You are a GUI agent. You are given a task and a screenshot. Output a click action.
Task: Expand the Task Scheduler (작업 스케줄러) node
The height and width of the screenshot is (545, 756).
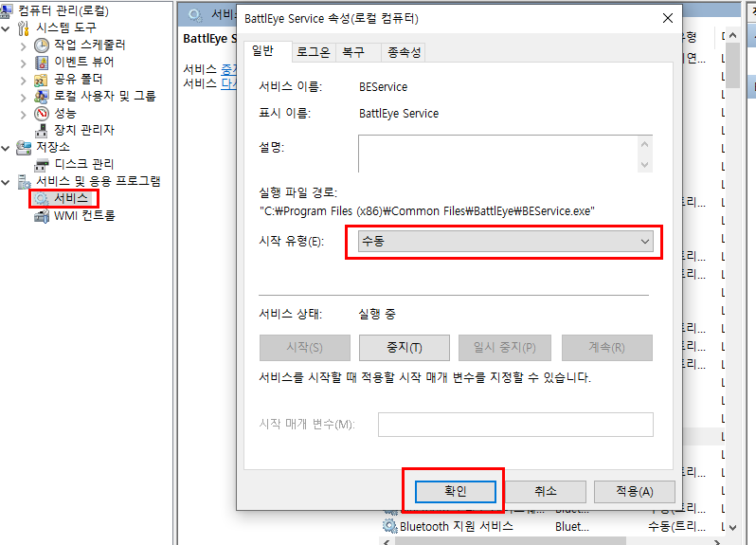[24, 46]
